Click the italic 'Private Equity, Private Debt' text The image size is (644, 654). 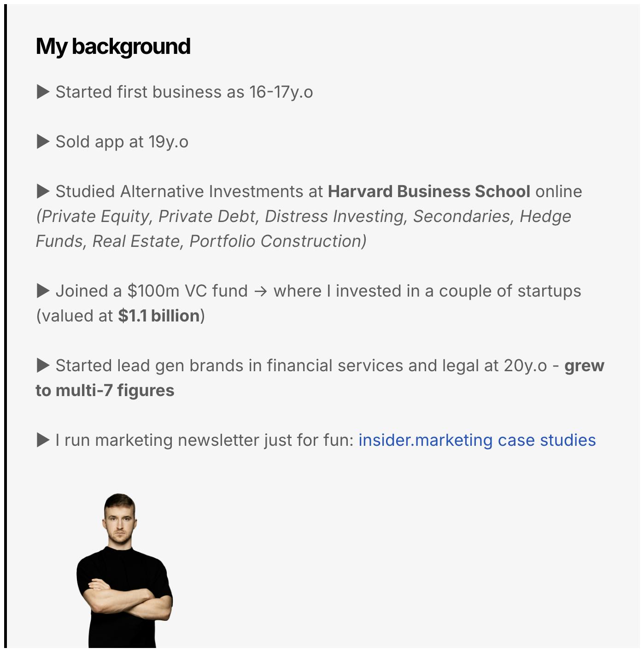pos(148,216)
